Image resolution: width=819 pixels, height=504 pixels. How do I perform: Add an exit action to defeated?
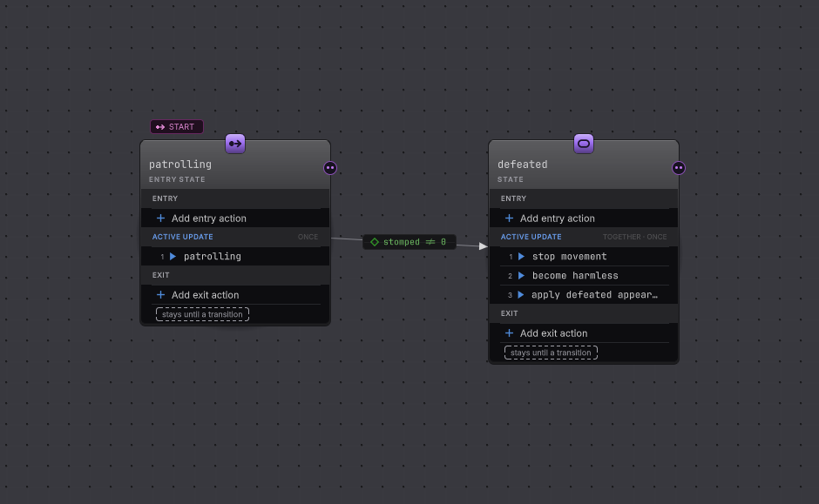(x=584, y=333)
